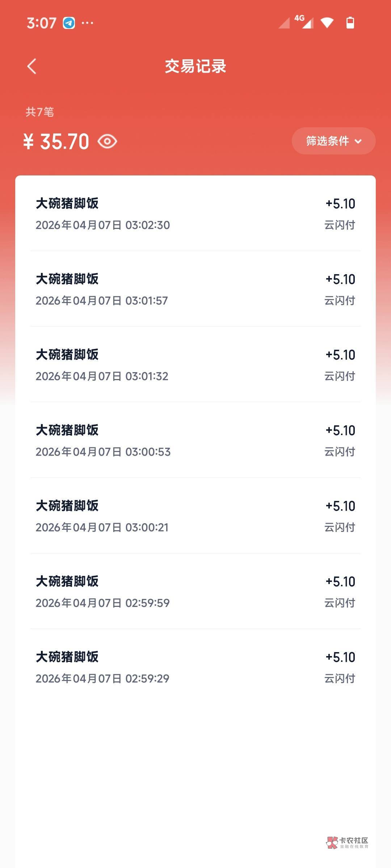Tap the back arrow icon
The image size is (391, 868).
click(x=32, y=66)
